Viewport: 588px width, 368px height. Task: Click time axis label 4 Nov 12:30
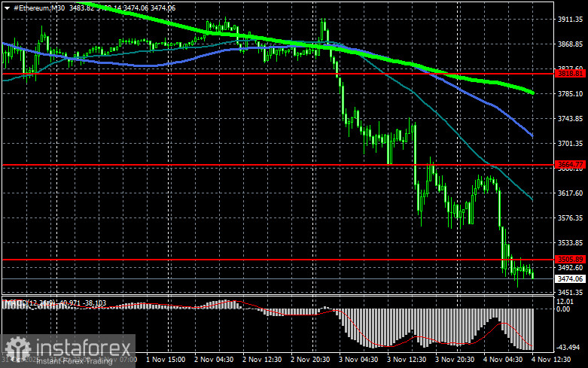pos(551,360)
